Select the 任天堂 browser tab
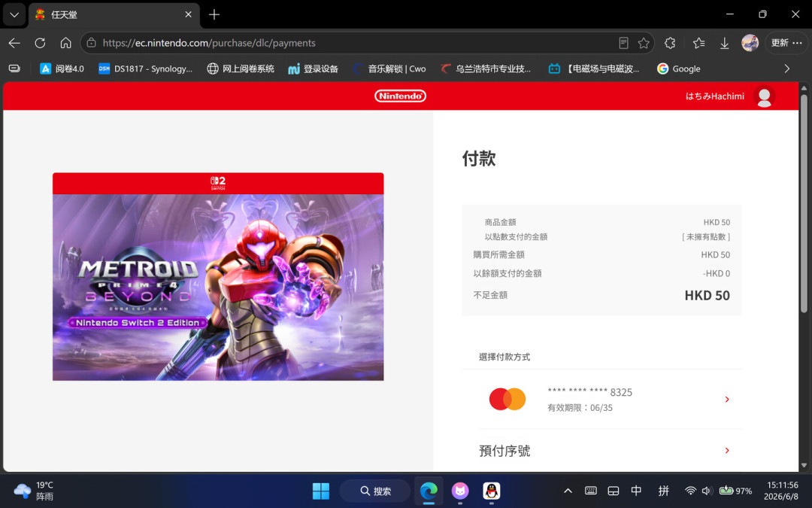This screenshot has height=508, width=812. tap(114, 14)
